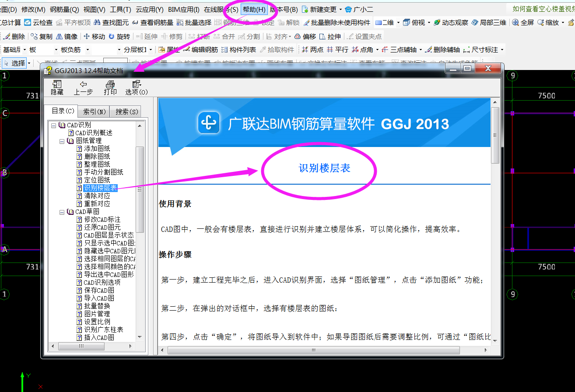Click the 删除 delete tool
575x392 pixels.
[14, 37]
